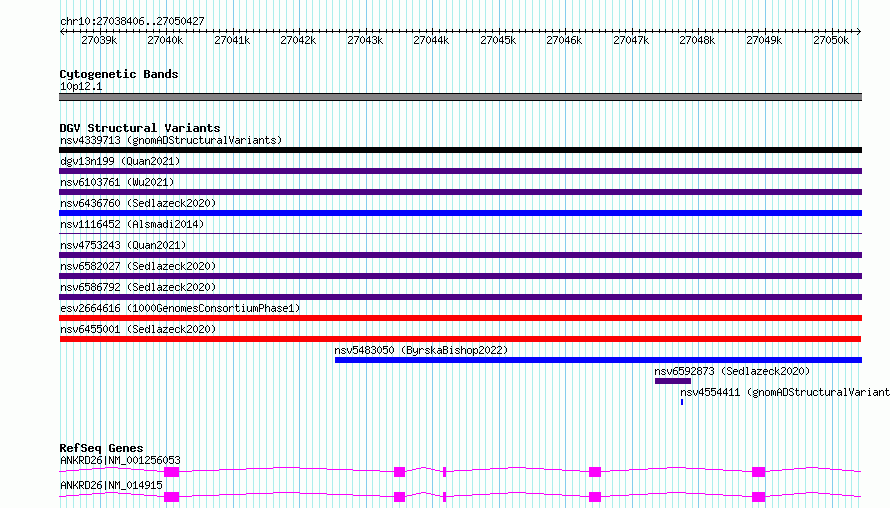Image resolution: width=890 pixels, height=508 pixels.
Task: Select the thin nsv1116452 variant line
Action: 460,233
